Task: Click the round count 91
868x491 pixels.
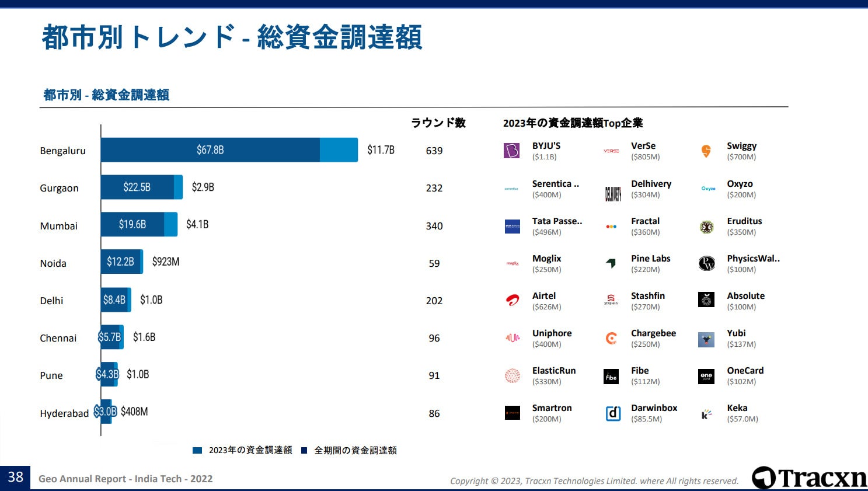Action: 434,375
